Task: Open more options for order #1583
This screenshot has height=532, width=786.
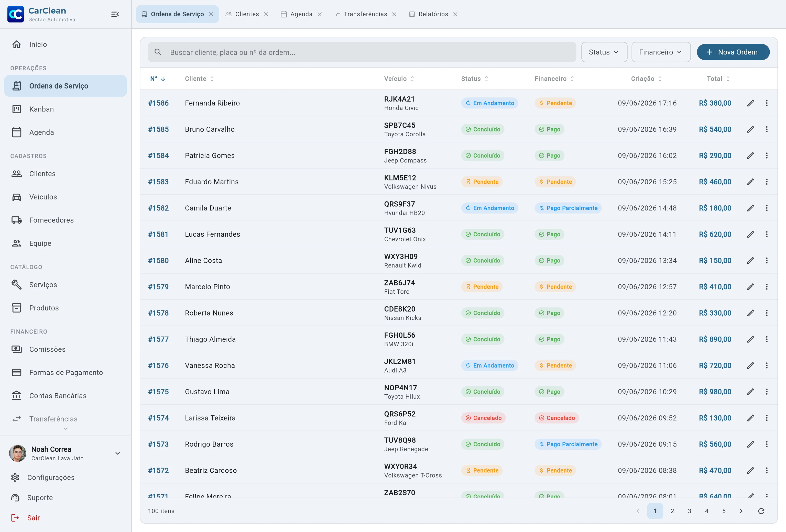Action: (x=767, y=182)
